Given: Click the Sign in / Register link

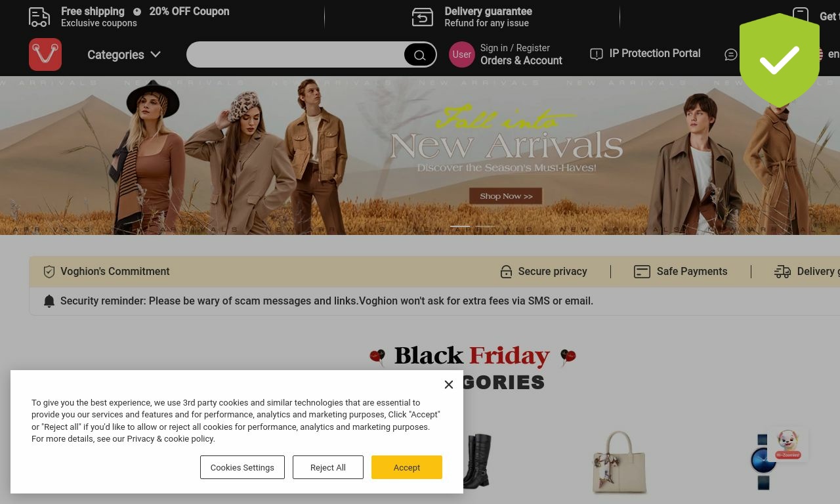Looking at the screenshot, I should (x=515, y=48).
